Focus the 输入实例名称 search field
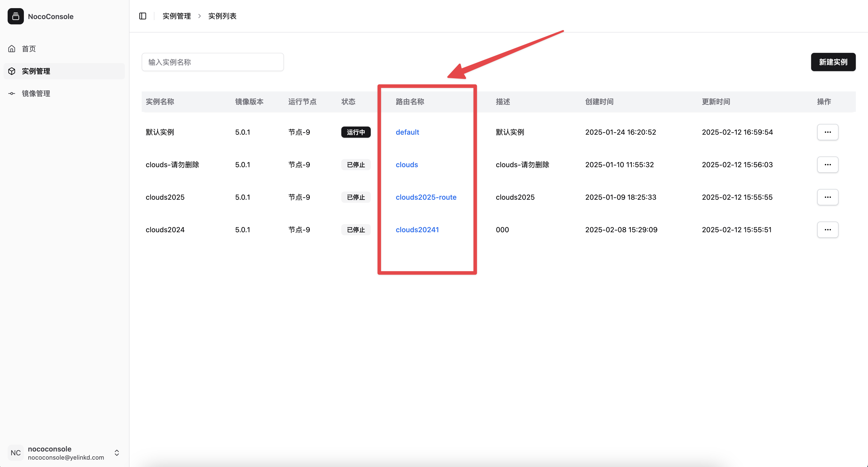The width and height of the screenshot is (868, 467). 212,62
